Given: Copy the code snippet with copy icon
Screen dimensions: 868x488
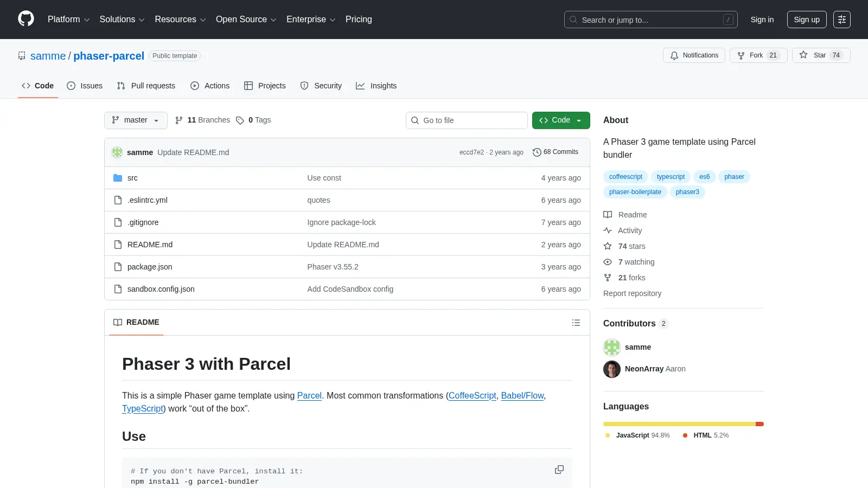Looking at the screenshot, I should click(x=559, y=470).
